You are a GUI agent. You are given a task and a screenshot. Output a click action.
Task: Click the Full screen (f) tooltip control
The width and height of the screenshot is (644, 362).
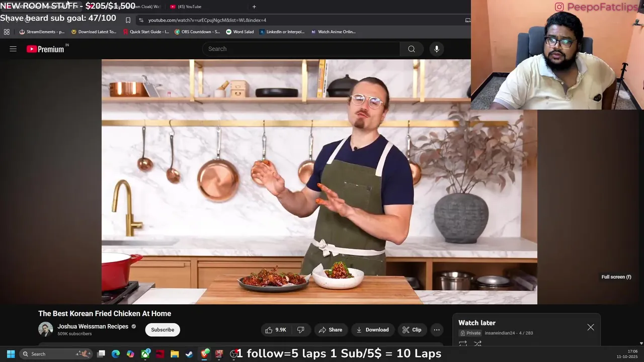pos(616,277)
